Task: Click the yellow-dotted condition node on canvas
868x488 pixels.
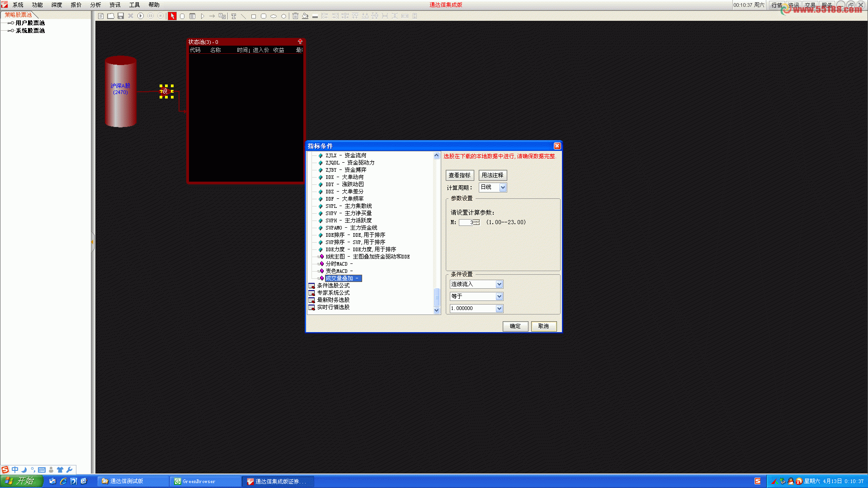Action: [x=166, y=91]
